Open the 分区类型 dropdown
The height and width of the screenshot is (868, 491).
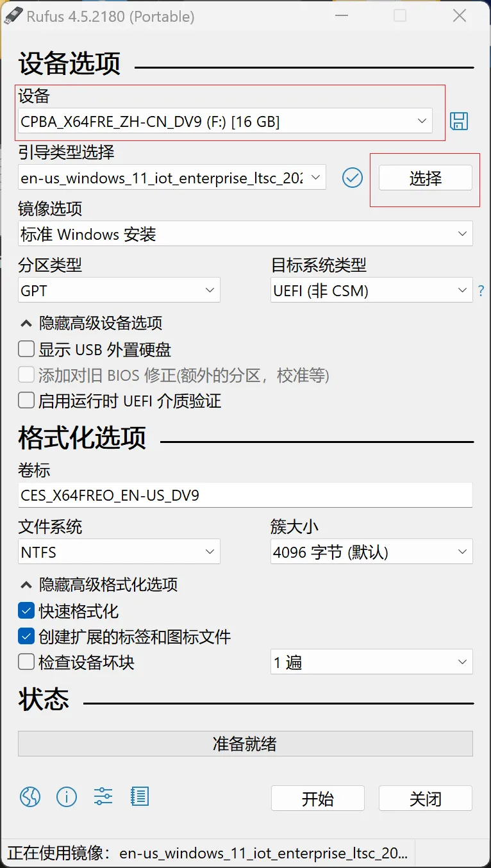pos(119,290)
